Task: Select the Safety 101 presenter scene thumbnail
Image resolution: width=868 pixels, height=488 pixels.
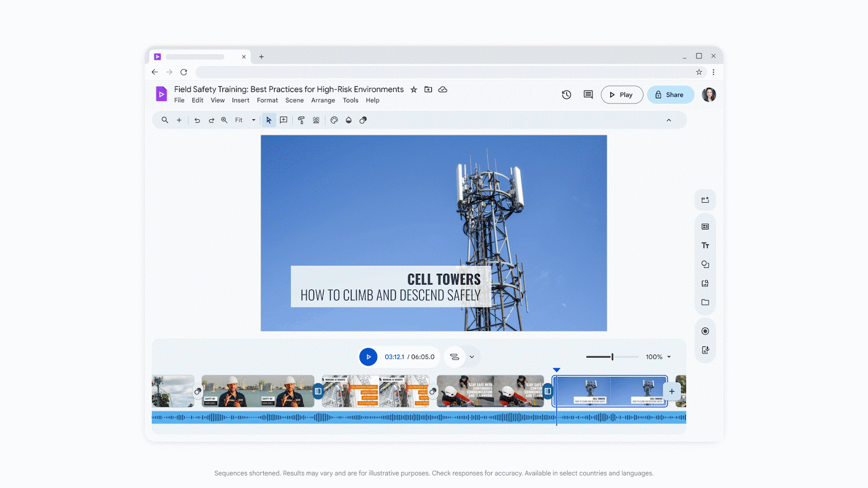Action: [x=258, y=391]
